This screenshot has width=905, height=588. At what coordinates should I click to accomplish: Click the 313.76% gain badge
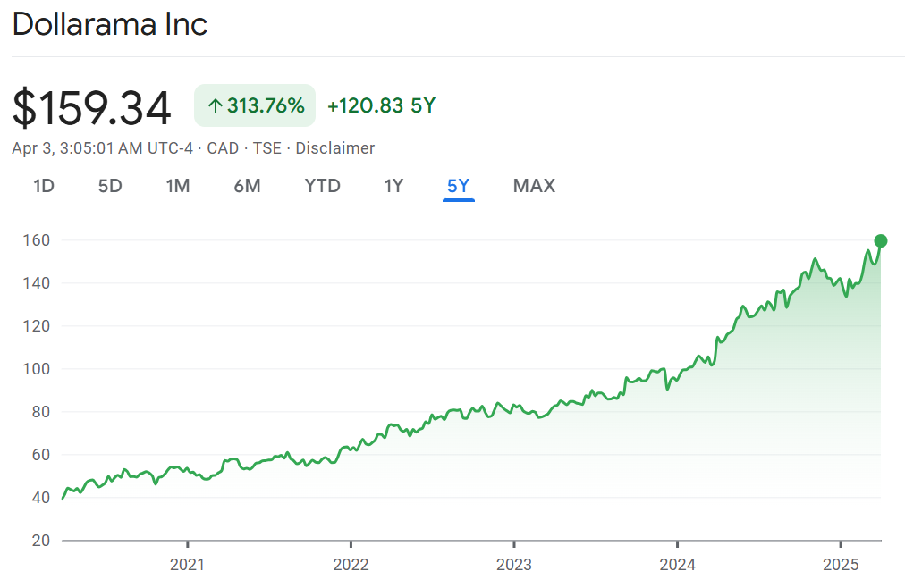(255, 106)
